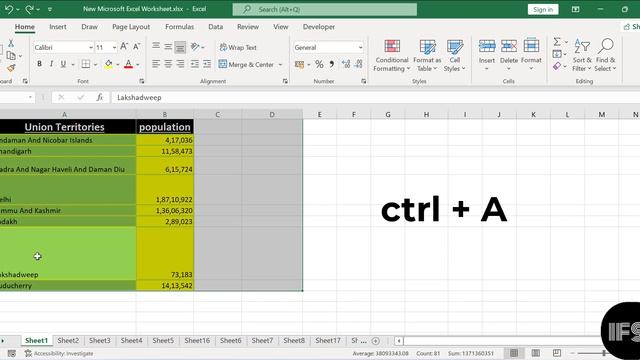The height and width of the screenshot is (360, 640).
Task: Open Find & Select menu
Action: (x=605, y=56)
